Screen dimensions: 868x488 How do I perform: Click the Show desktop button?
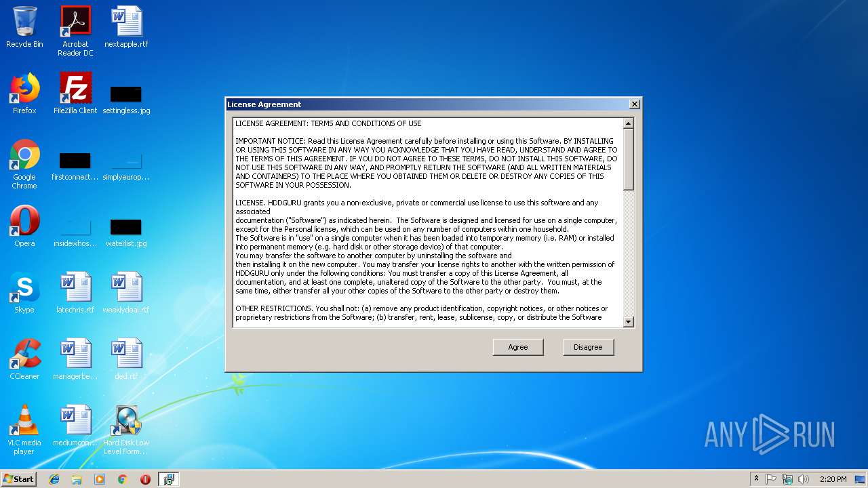tap(861, 479)
